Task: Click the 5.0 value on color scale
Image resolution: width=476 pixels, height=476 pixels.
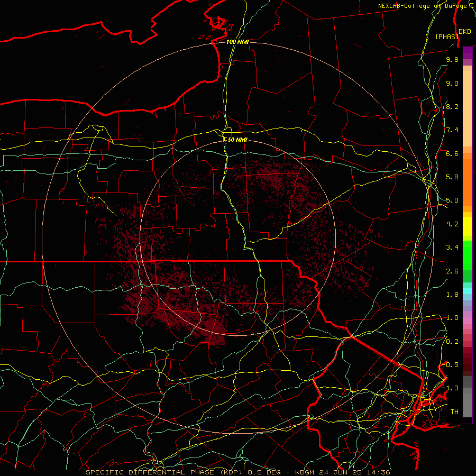Action: 452,200
